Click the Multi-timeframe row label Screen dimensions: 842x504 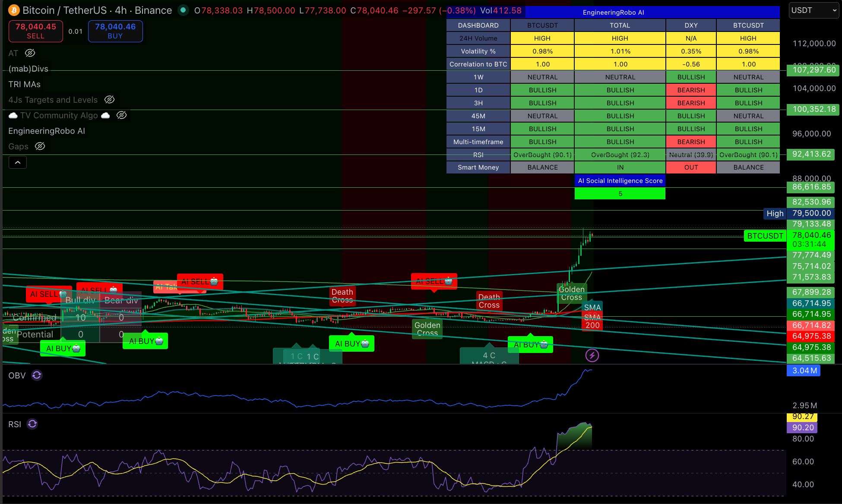(478, 142)
